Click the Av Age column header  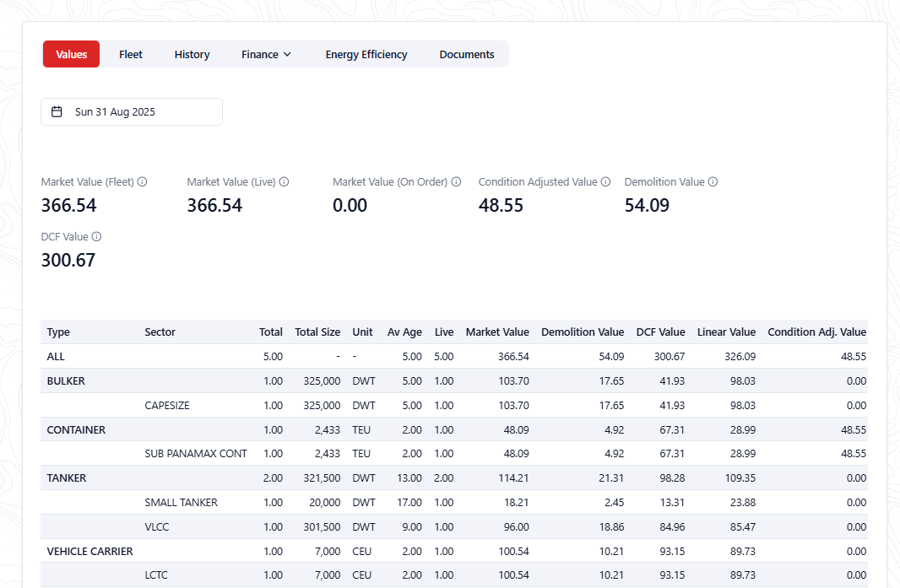click(404, 332)
